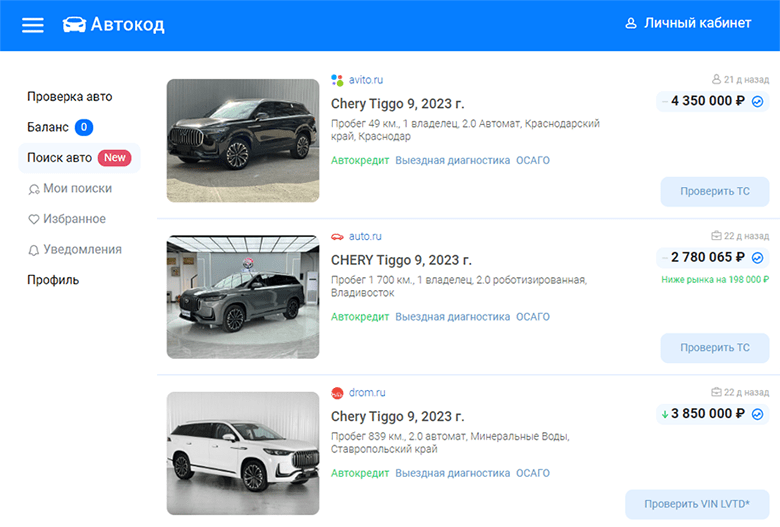
Task: Open Chery Tiggo 9 listing from Минеральные Воды
Action: (x=397, y=416)
